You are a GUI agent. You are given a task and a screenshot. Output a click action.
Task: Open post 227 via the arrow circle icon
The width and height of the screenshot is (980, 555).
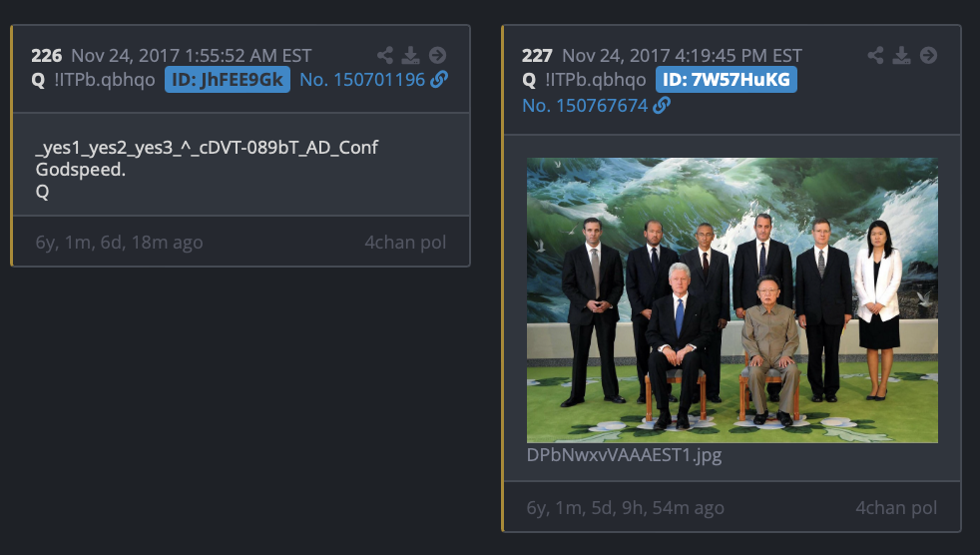pyautogui.click(x=929, y=55)
